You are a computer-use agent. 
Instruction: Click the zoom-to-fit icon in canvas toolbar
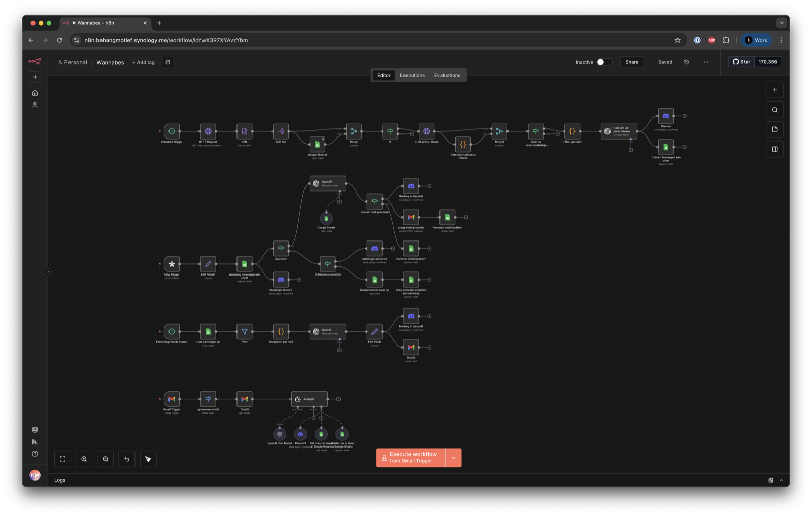tap(62, 459)
